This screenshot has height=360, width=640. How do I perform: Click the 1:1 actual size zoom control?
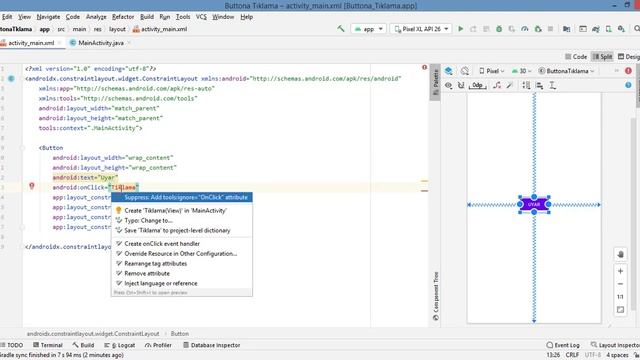click(x=620, y=297)
